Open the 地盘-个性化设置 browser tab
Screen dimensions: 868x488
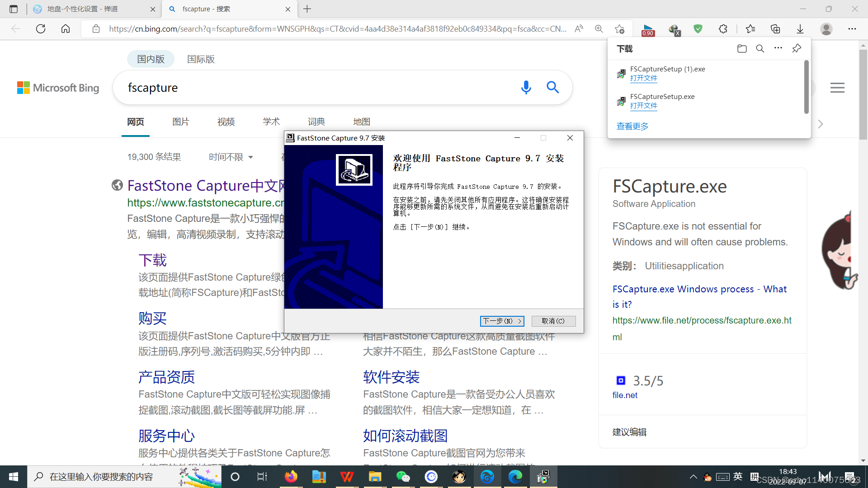coord(83,9)
